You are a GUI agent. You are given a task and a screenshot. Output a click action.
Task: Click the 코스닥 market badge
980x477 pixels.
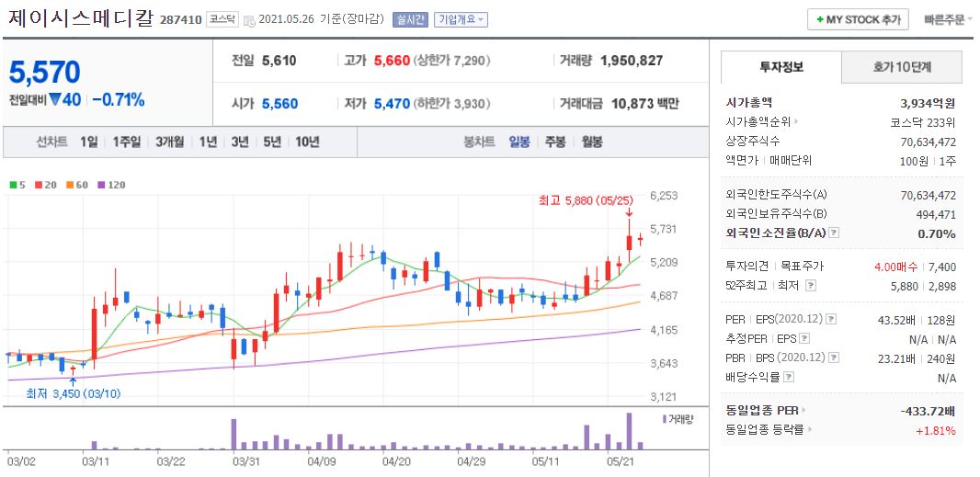(222, 20)
